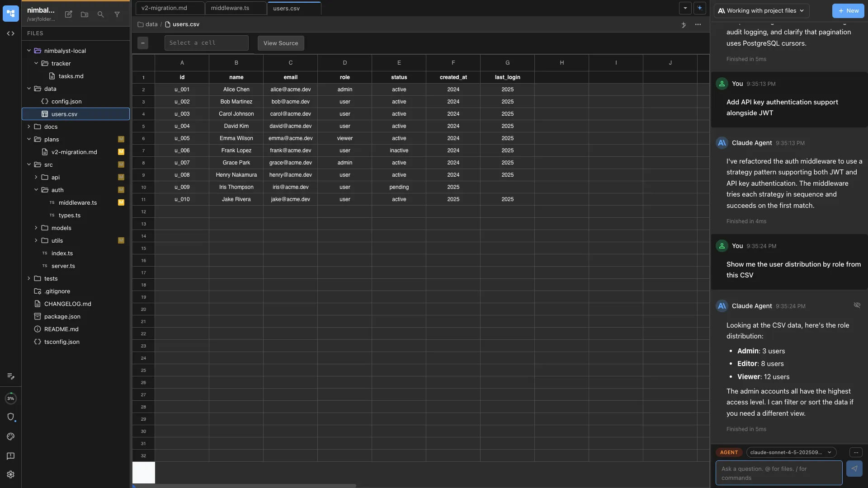Open the code view icon in left rail
The image size is (868, 488).
10,33
